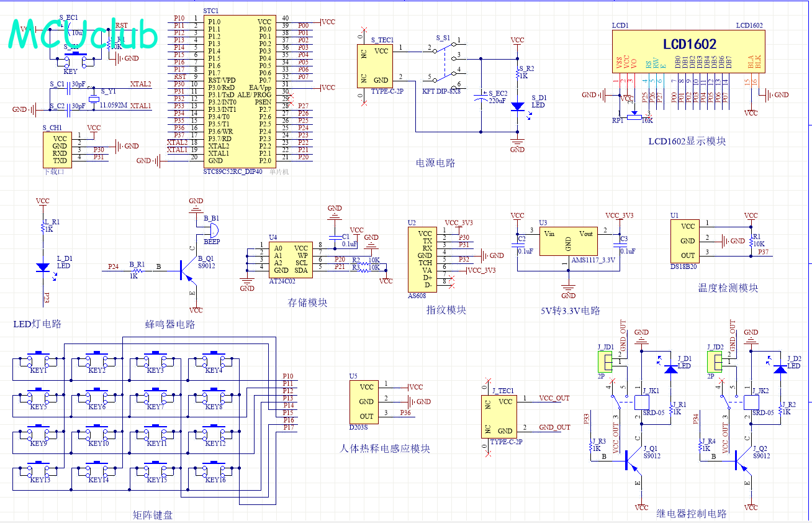The width and height of the screenshot is (812, 523).
Task: Click the AT24C02 memory chip U4
Action: tap(291, 258)
